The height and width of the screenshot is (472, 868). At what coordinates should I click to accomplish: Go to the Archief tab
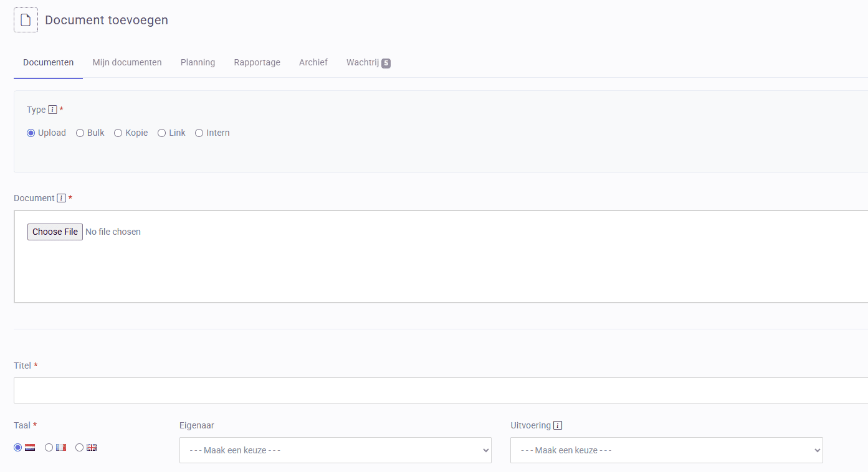pos(313,62)
